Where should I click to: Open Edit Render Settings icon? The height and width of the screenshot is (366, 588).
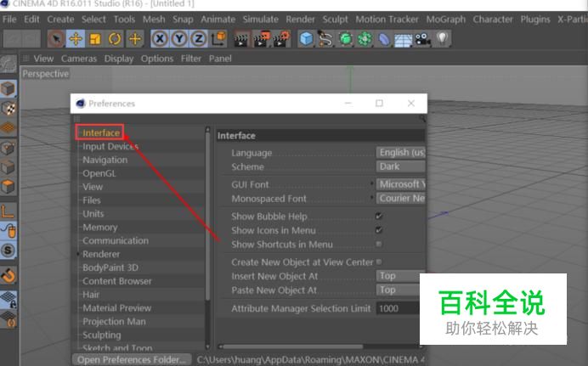(x=281, y=38)
